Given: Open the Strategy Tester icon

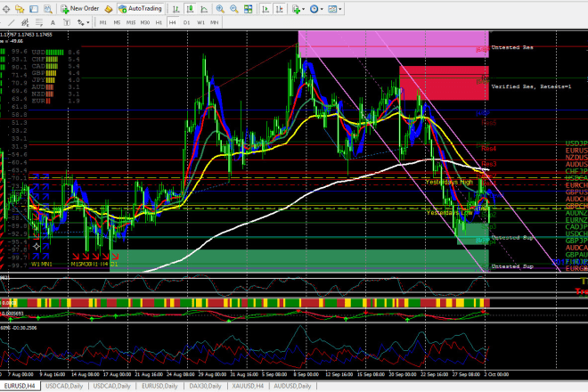Looking at the screenshot, I should [x=47, y=9].
